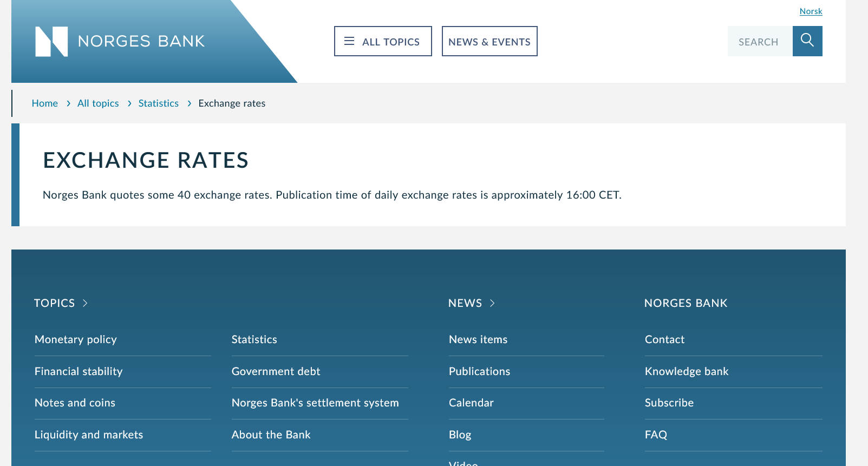Open the News & Events menu
Viewport: 868px width, 466px height.
click(489, 42)
